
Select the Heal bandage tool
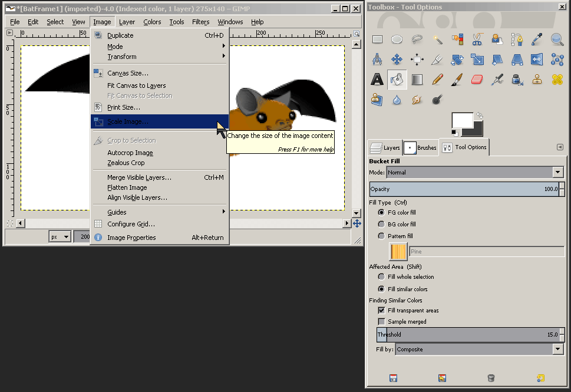point(557,80)
